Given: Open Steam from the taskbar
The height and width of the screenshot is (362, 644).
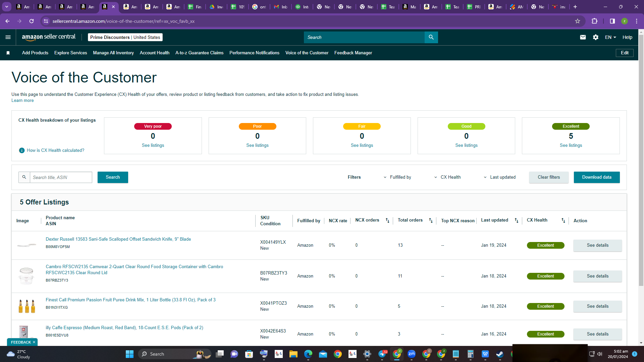Looking at the screenshot, I should point(500,354).
